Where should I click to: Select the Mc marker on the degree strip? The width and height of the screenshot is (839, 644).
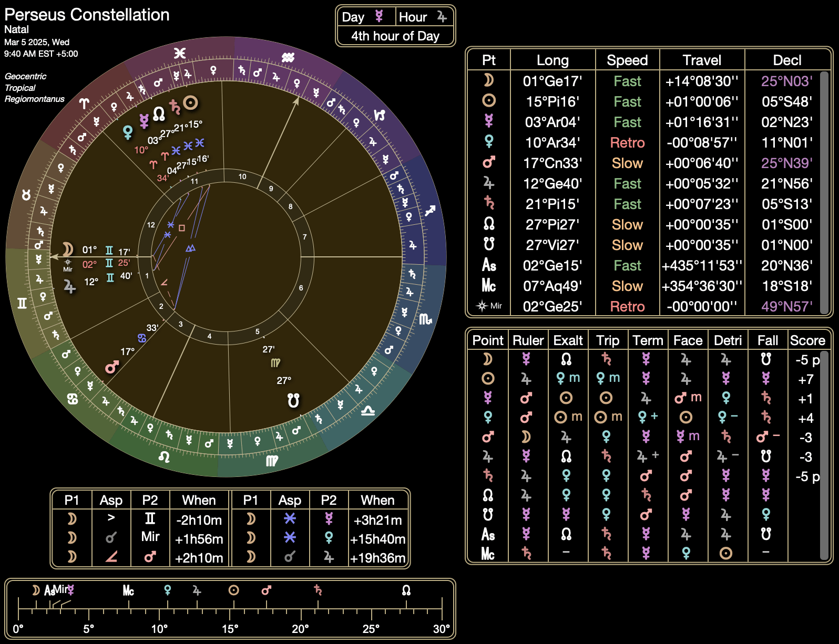[x=128, y=590]
